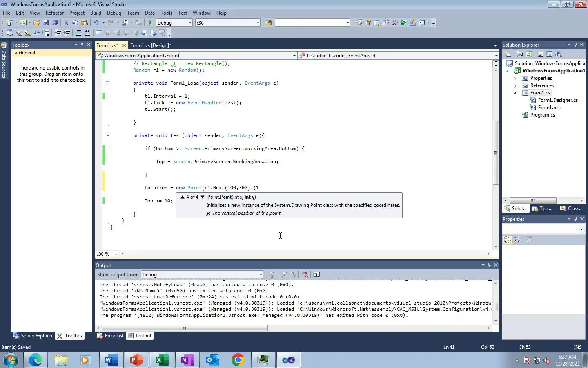Click next overload arrow in Point tooltip
Viewport: 588px width, 368px height.
pyautogui.click(x=203, y=197)
